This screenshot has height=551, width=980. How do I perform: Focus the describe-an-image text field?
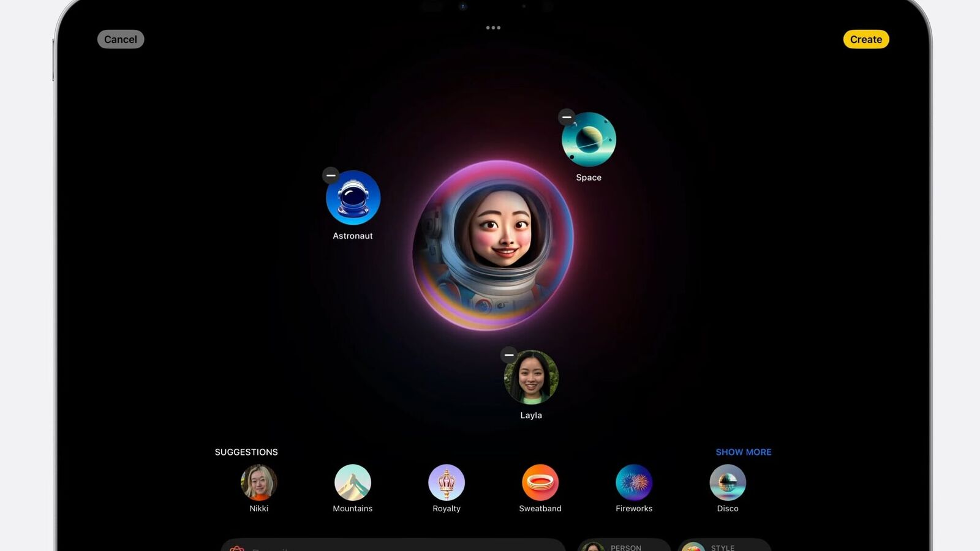(393, 545)
